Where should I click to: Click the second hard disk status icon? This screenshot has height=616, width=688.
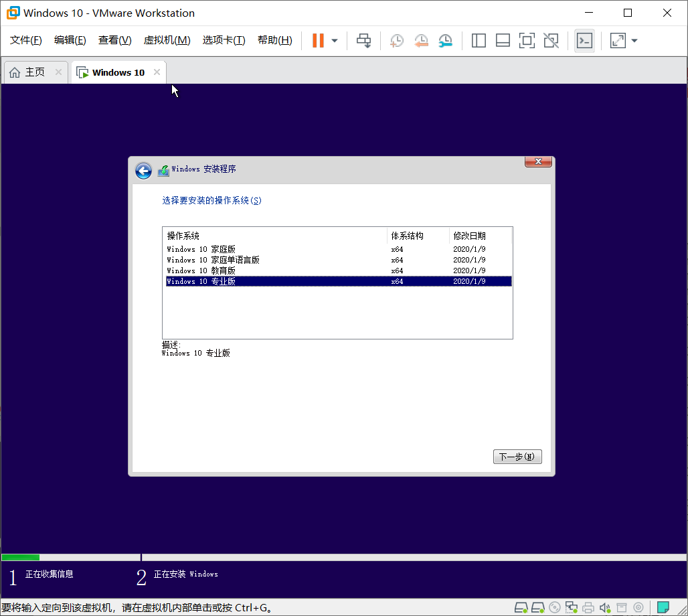pos(538,608)
